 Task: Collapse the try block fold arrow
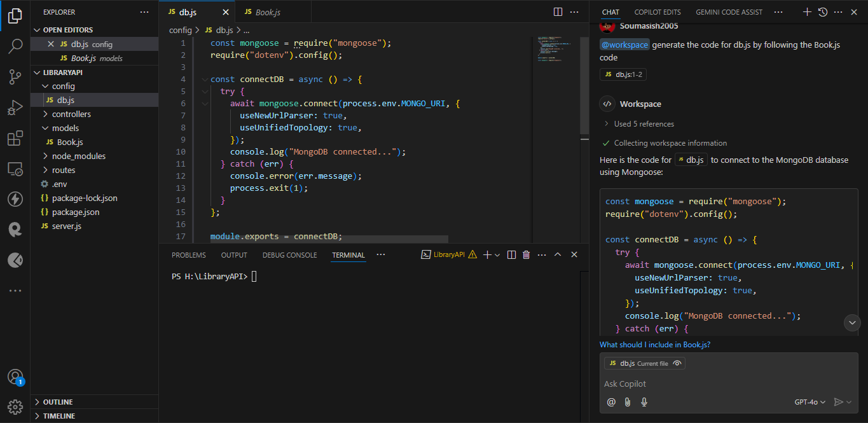tap(205, 92)
